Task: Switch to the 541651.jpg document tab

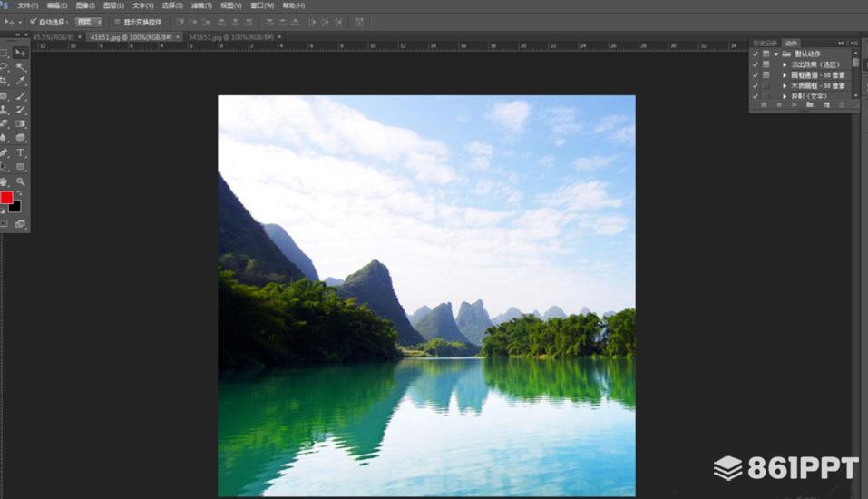Action: click(x=231, y=37)
